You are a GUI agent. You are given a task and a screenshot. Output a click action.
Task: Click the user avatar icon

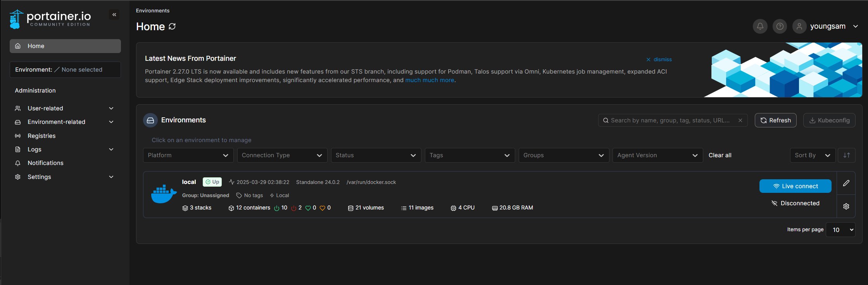pos(799,26)
